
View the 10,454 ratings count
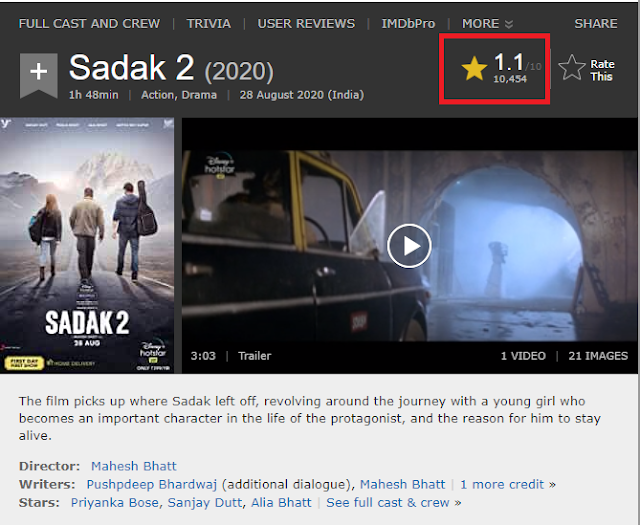(x=510, y=79)
